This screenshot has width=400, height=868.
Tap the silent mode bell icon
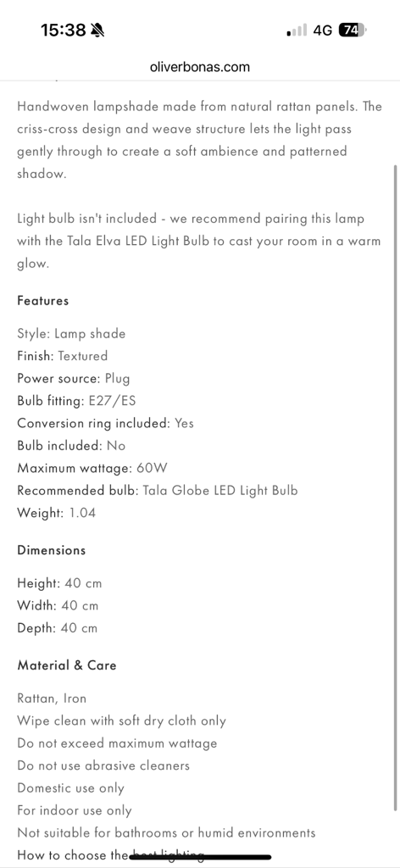pos(98,30)
